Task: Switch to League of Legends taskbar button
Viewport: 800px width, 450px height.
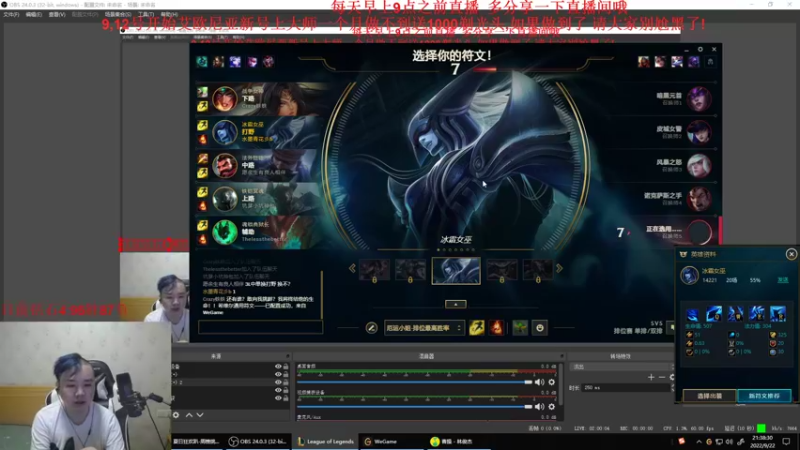Action: (x=326, y=441)
